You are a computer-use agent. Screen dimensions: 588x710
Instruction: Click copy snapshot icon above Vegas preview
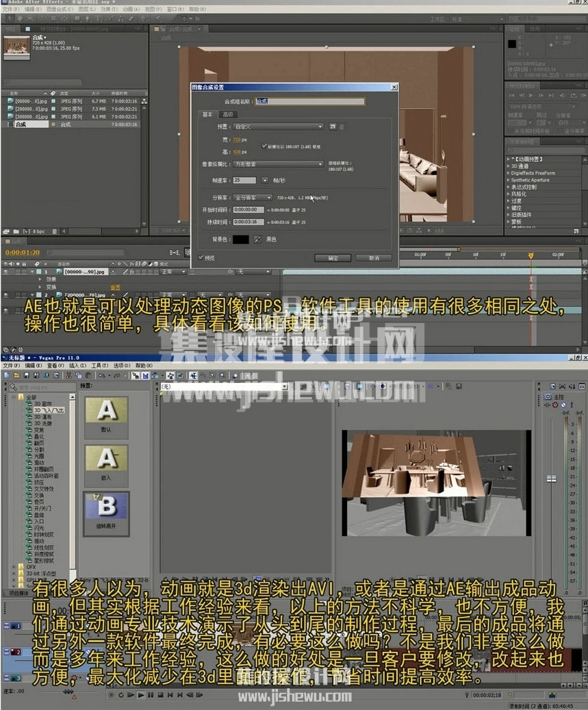coord(448,386)
